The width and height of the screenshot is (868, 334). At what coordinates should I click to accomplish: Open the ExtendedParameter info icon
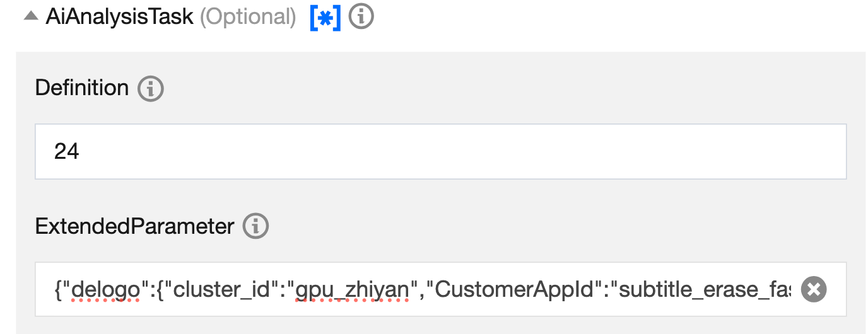(256, 226)
